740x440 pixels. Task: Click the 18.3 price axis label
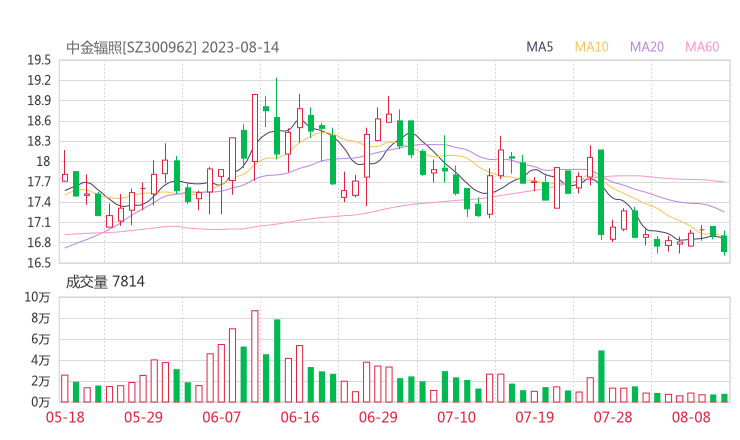[x=39, y=141]
